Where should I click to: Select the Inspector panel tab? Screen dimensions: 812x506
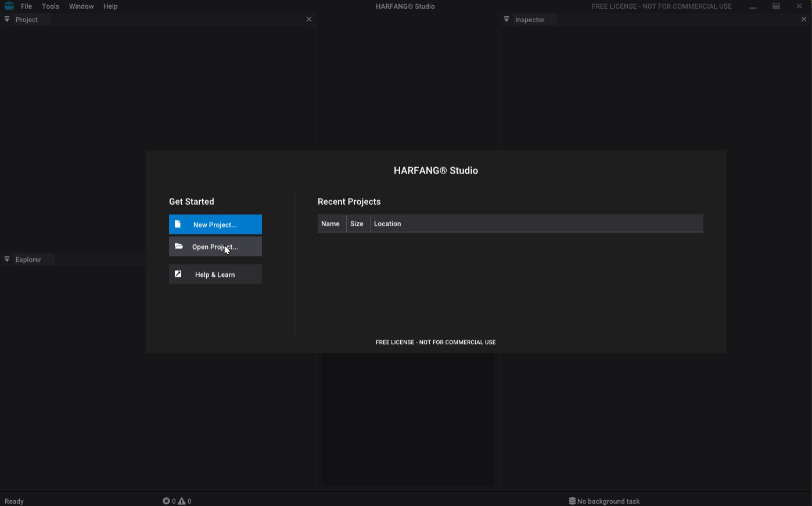(x=530, y=20)
